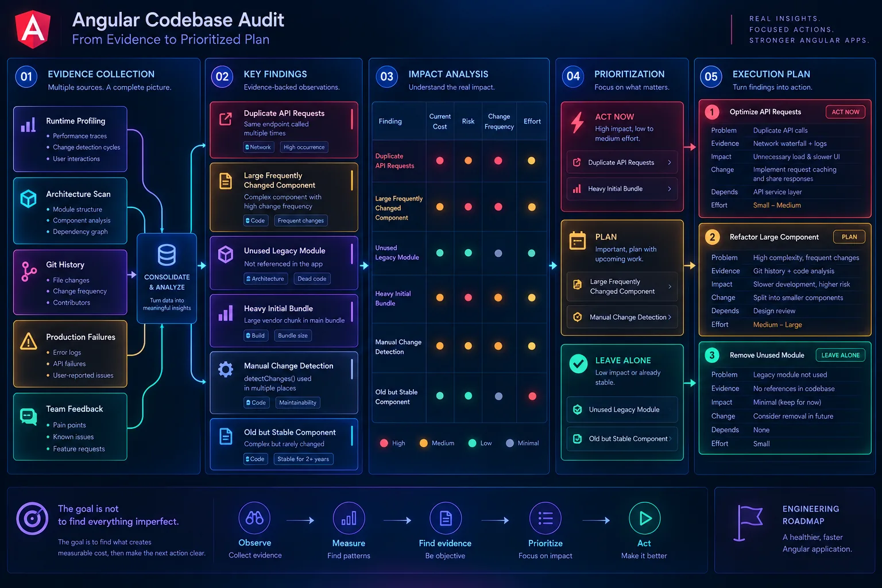Click the Runtime Profiling bar chart icon
Viewport: 882px width, 588px height.
(x=28, y=125)
